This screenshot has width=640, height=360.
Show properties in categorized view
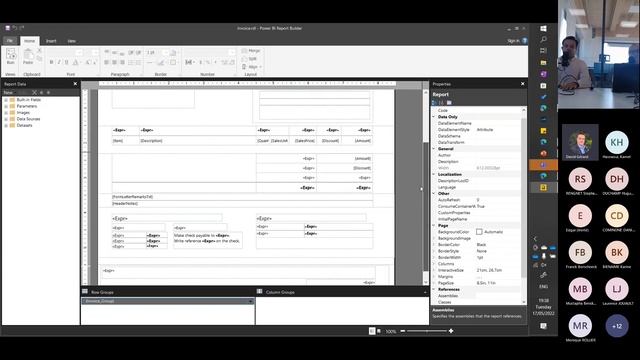[435, 102]
